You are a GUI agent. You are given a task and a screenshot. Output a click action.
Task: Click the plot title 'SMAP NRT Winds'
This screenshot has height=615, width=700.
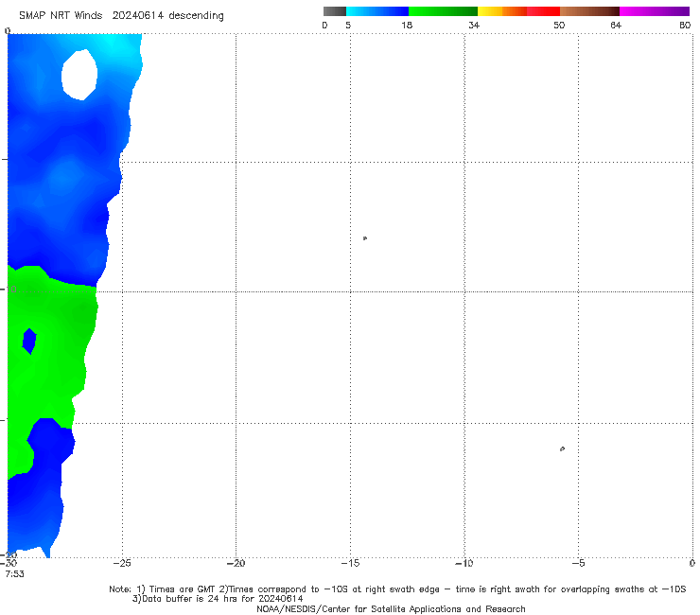click(x=61, y=15)
